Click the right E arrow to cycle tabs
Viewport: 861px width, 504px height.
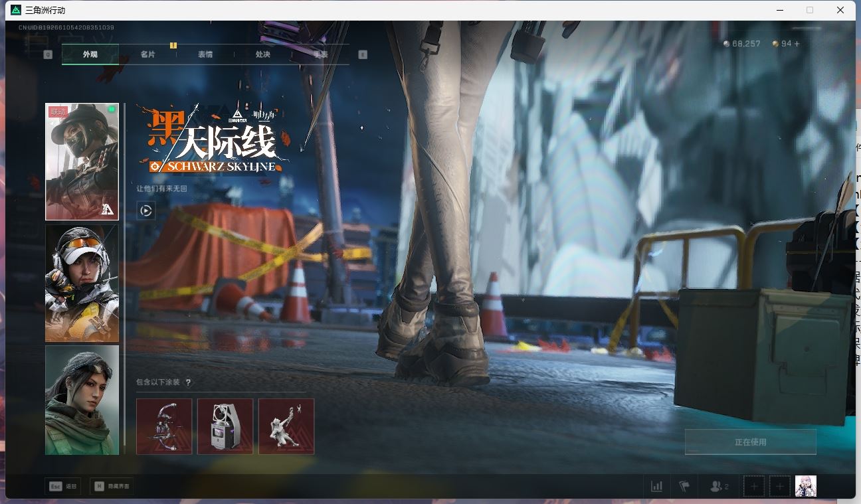362,54
